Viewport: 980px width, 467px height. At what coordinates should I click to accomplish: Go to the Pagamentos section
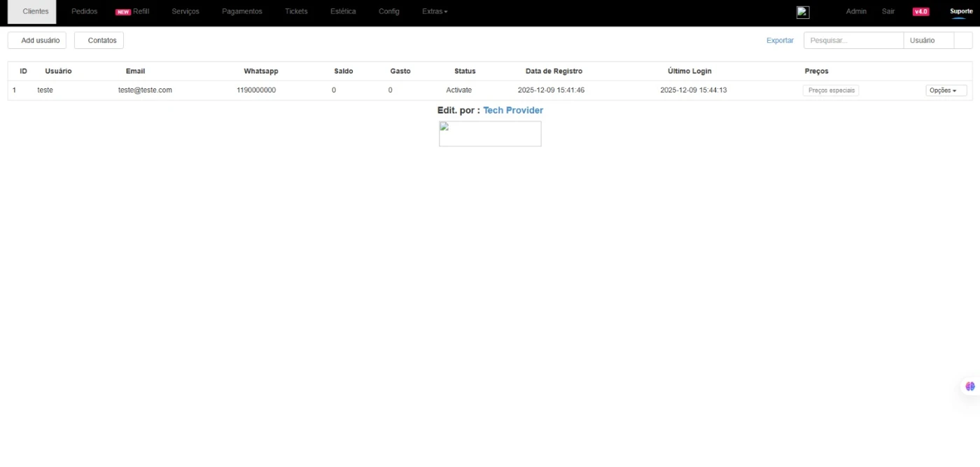click(x=242, y=12)
